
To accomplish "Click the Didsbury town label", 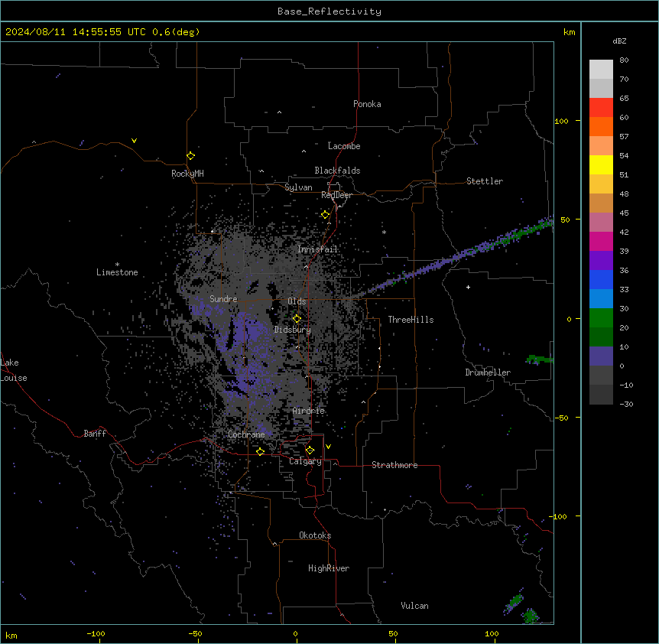I will point(293,330).
